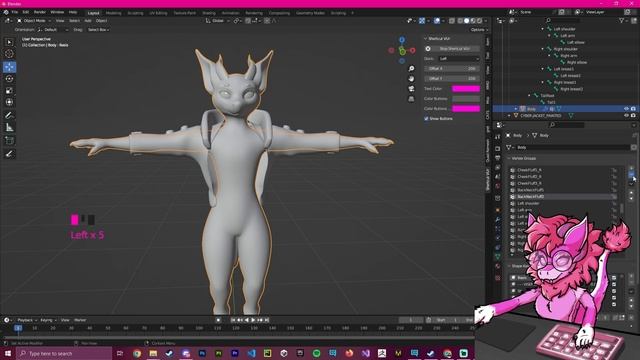This screenshot has height=360, width=640.
Task: Toggle camera view with the camera icon
Action: pos(411,89)
